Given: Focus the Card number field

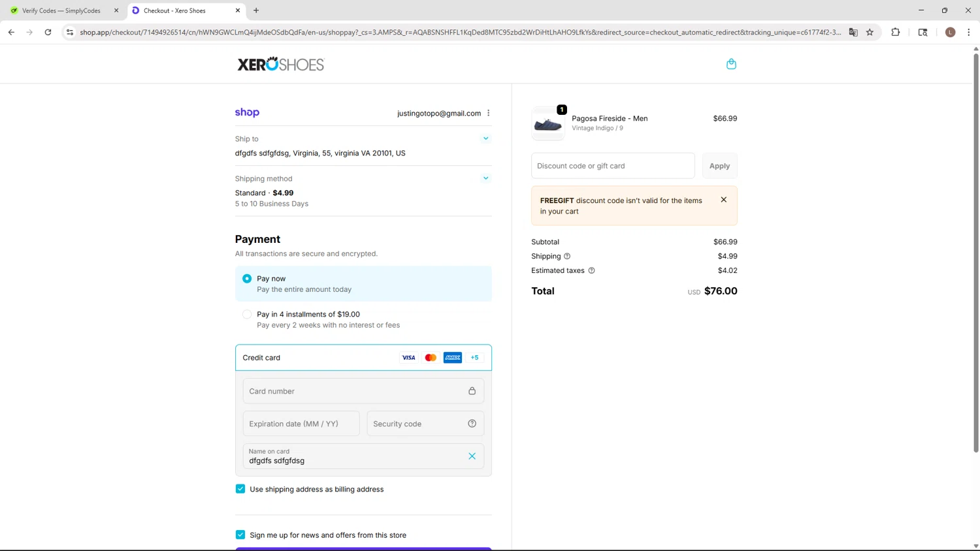Looking at the screenshot, I should [x=363, y=391].
